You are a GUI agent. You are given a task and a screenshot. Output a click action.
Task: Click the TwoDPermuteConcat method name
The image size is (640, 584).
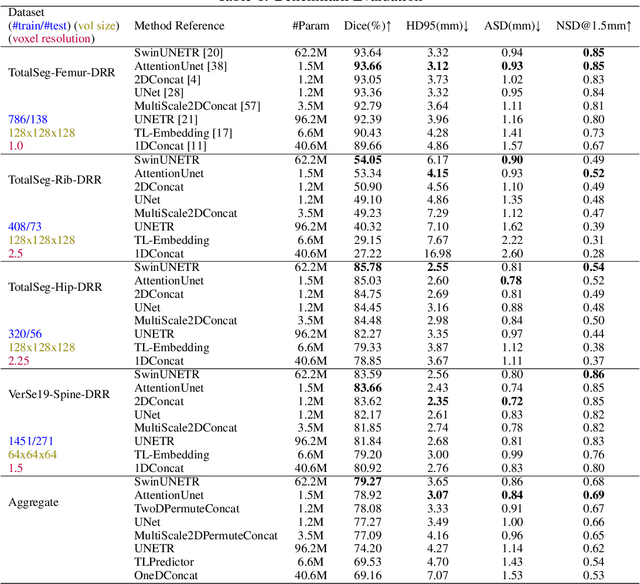(x=187, y=508)
